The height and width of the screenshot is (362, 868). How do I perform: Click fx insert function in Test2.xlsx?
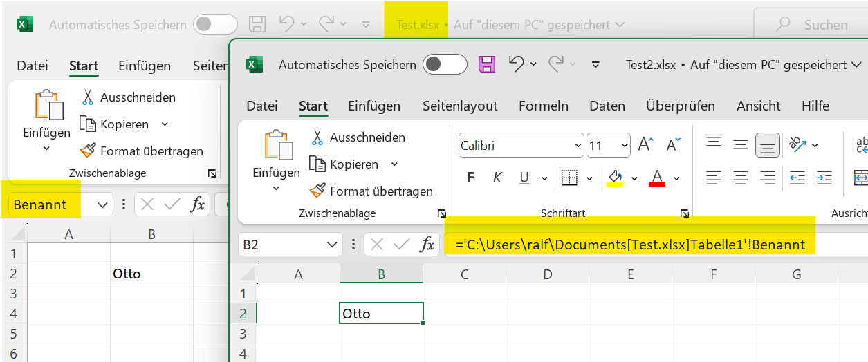[x=428, y=245]
